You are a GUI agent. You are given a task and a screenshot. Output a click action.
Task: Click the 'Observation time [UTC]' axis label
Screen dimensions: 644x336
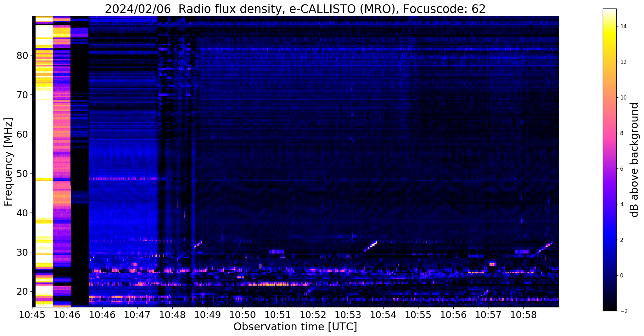[295, 327]
